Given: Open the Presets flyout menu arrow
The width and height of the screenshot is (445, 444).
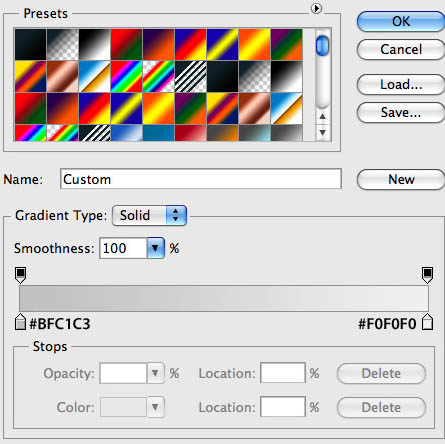Looking at the screenshot, I should [316, 8].
